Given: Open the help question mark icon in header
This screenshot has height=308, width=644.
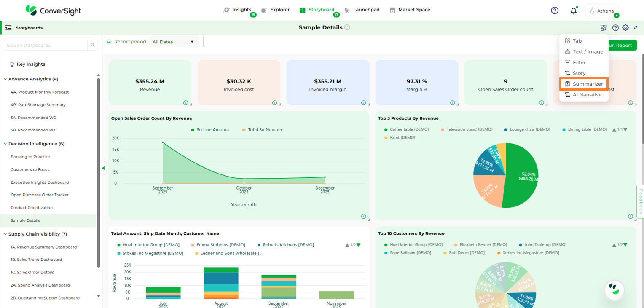Looking at the screenshot, I should [555, 11].
